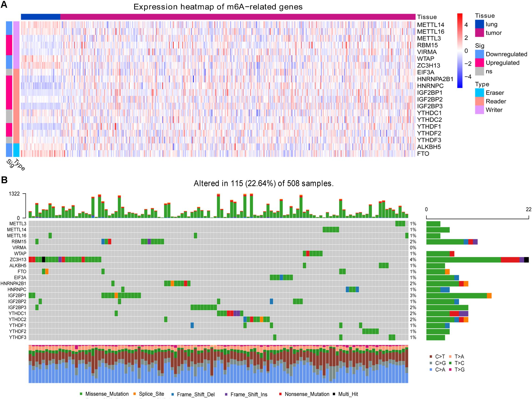Click the Sig legend heading
The image size is (532, 399).
[480, 46]
